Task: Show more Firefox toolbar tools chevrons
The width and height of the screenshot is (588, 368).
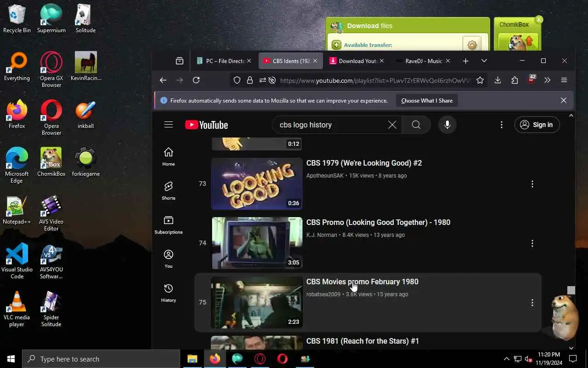Action: coord(547,80)
